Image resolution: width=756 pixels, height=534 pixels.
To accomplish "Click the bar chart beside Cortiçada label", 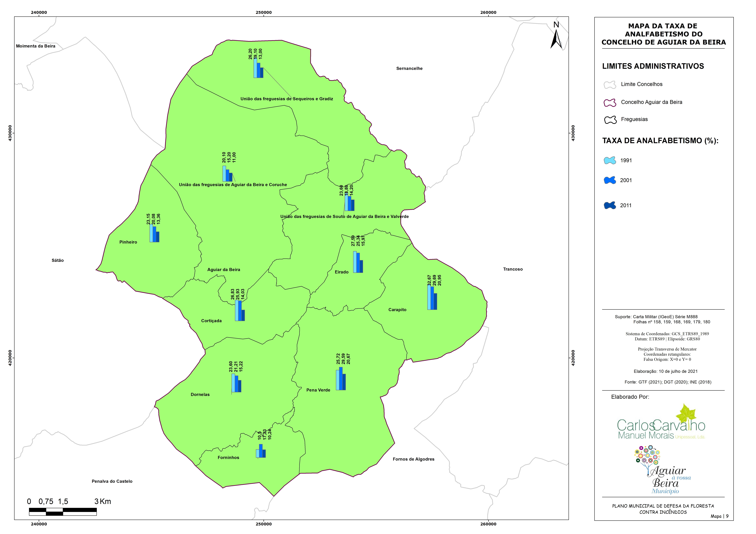I will (240, 310).
